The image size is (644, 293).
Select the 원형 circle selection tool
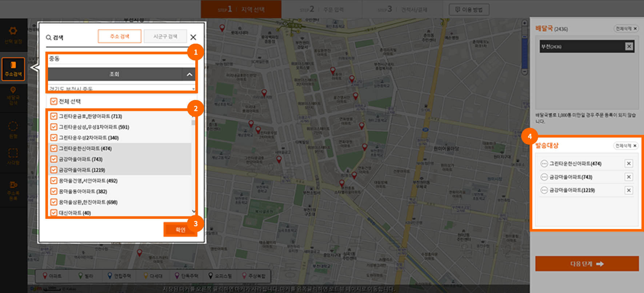[x=13, y=129]
